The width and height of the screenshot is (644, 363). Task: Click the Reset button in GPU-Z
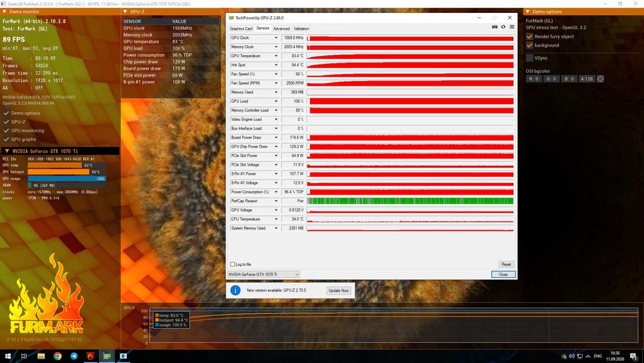point(506,264)
